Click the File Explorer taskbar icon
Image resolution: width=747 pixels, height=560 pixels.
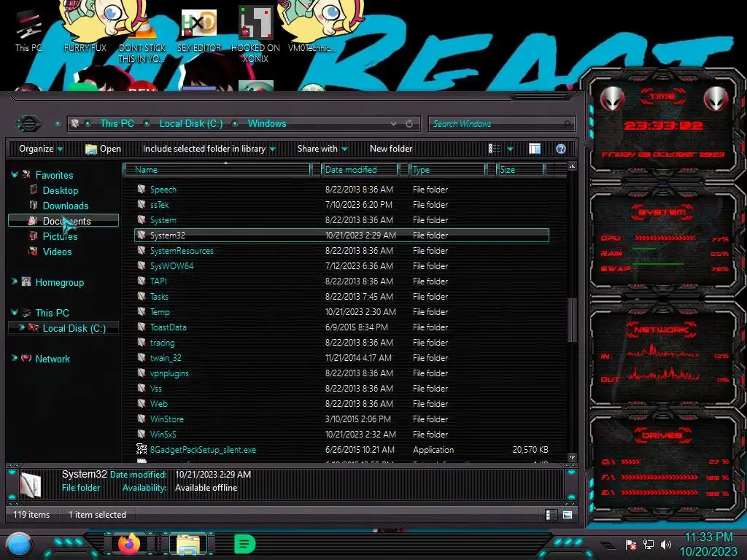[x=188, y=544]
